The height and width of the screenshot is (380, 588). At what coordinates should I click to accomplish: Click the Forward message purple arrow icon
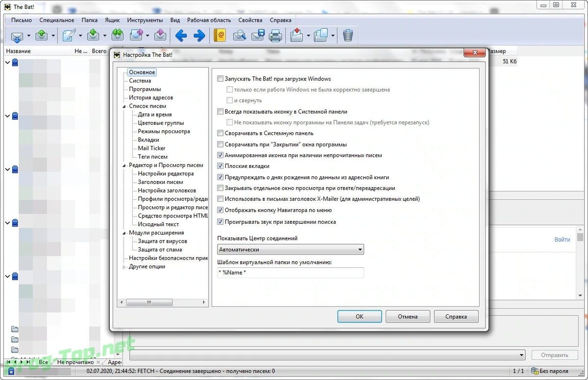tap(136, 35)
